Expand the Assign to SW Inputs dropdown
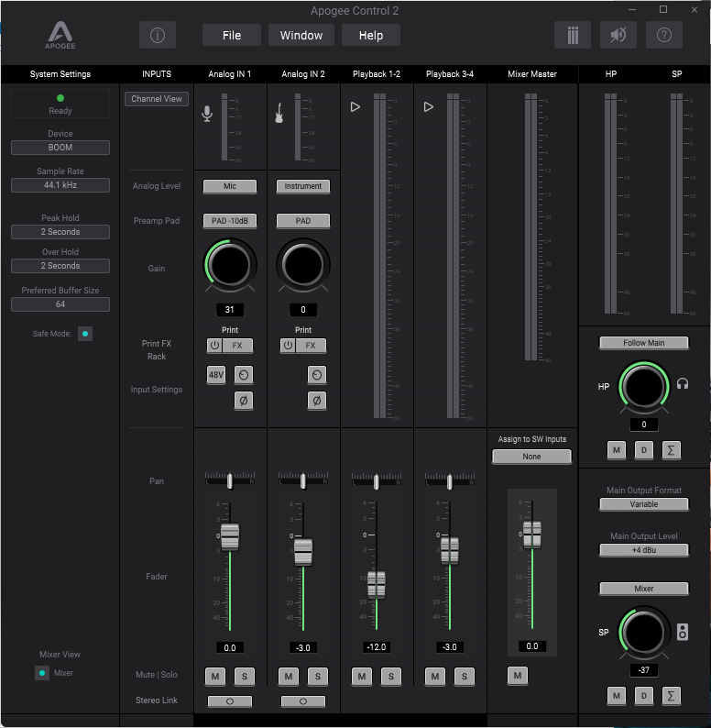Viewport: 711px width, 728px height. click(531, 457)
